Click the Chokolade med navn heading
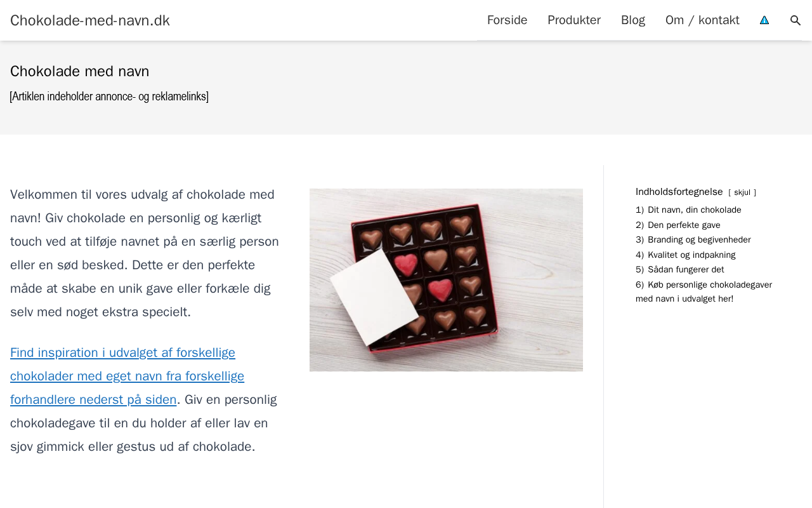 point(80,71)
